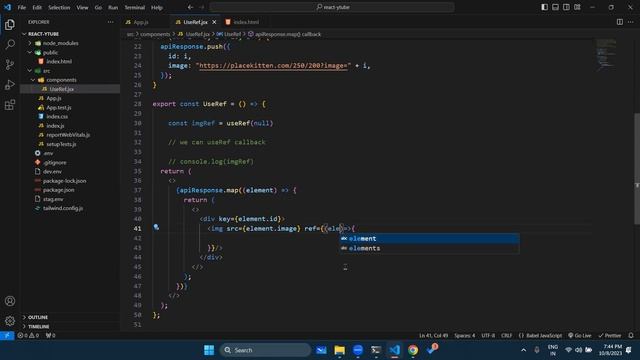This screenshot has height=360, width=640.
Task: Click CRLF end of line setting
Action: pos(507,336)
